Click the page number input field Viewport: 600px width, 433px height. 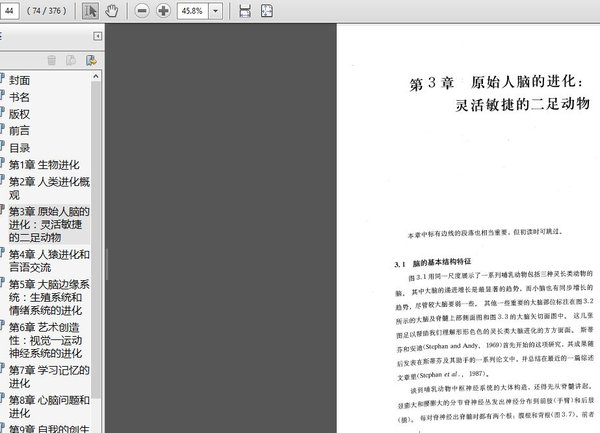9,11
